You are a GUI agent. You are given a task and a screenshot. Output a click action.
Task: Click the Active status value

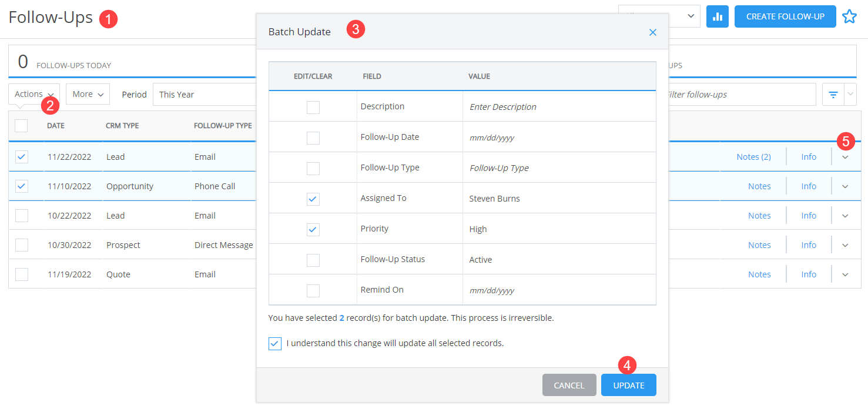coord(481,260)
